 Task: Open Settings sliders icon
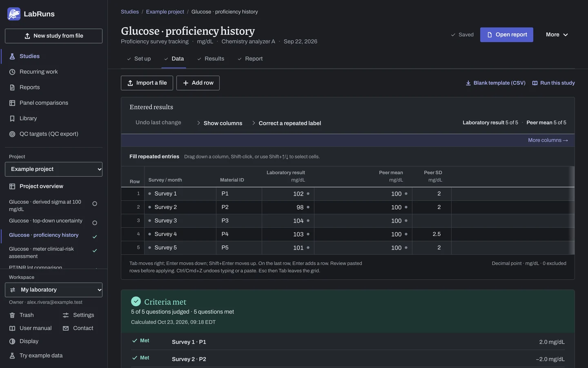coord(66,315)
